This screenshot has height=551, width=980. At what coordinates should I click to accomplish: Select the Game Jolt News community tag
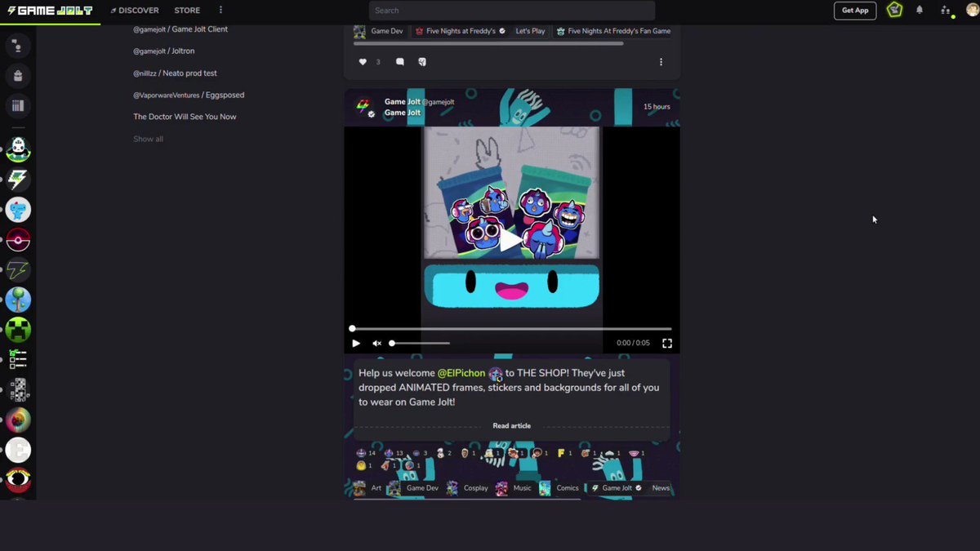coord(629,488)
